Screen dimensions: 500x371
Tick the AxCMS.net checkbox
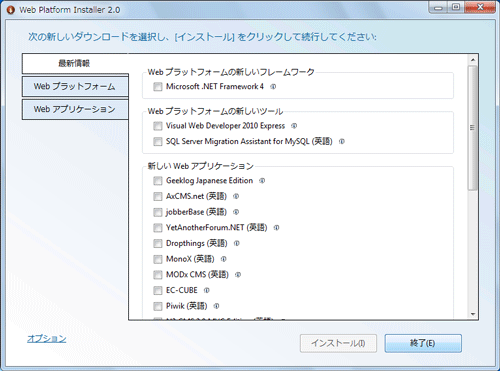click(x=158, y=196)
